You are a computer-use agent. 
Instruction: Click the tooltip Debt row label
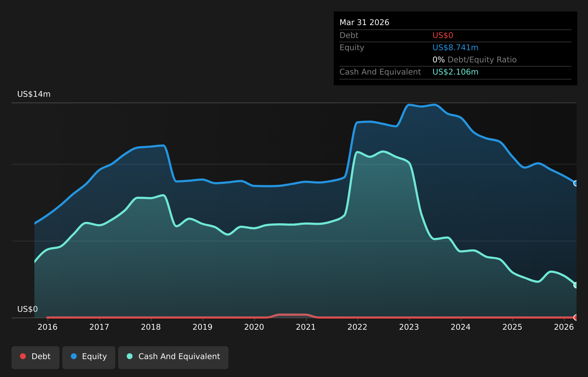(349, 35)
